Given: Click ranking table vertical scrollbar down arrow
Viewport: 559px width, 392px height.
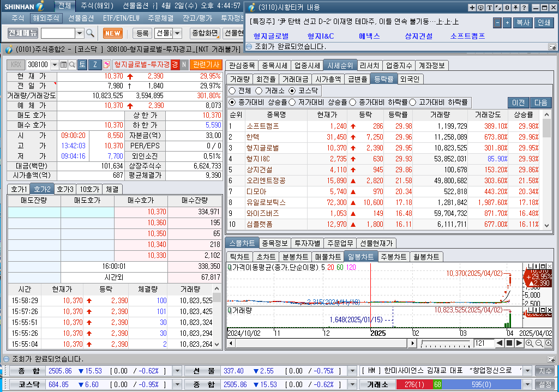Looking at the screenshot, I should (x=546, y=225).
